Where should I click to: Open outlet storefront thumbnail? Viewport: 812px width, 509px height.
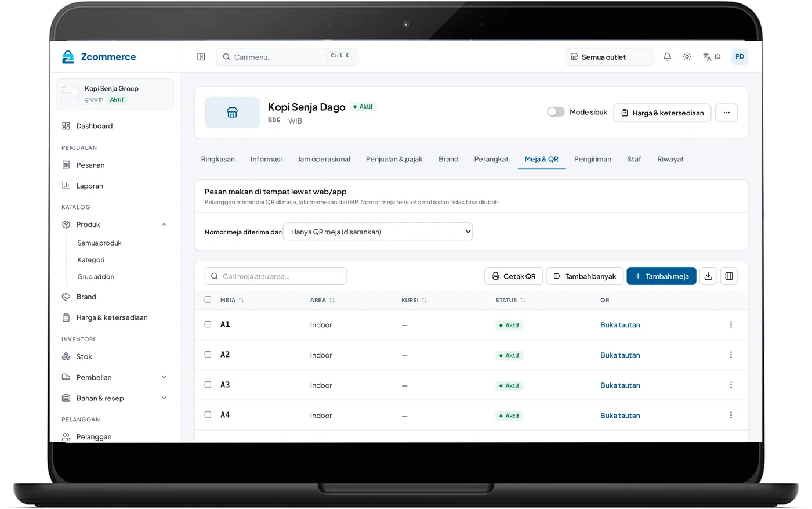tap(232, 113)
